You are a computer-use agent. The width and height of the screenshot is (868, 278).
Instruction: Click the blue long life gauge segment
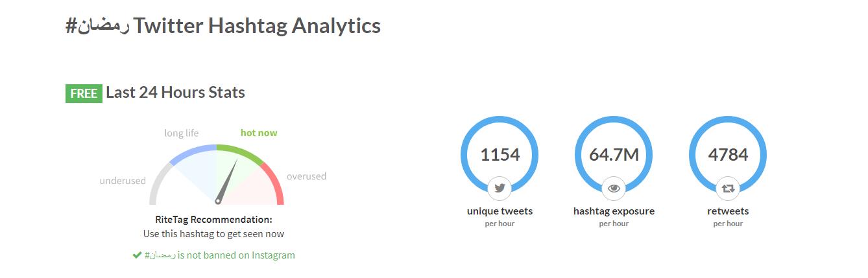click(193, 151)
